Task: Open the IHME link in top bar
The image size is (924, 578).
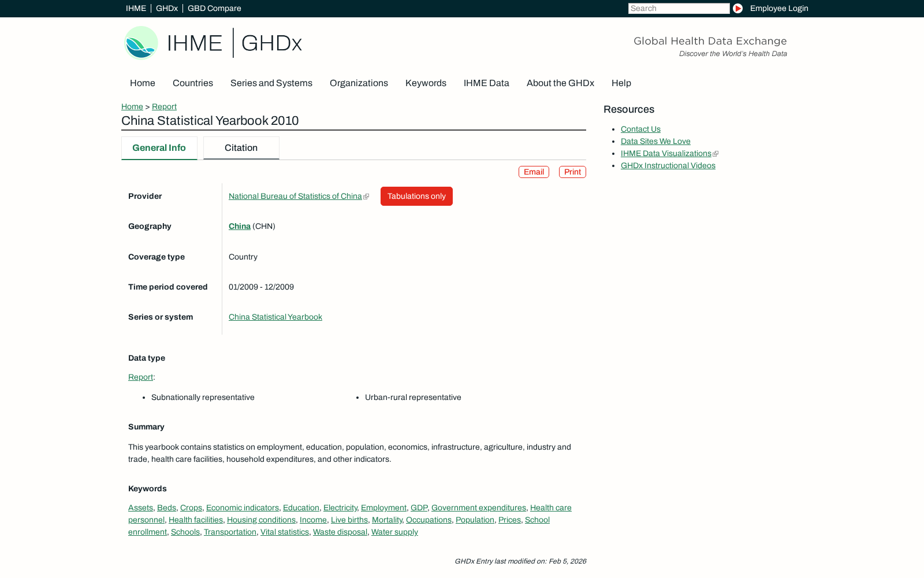Action: click(136, 8)
